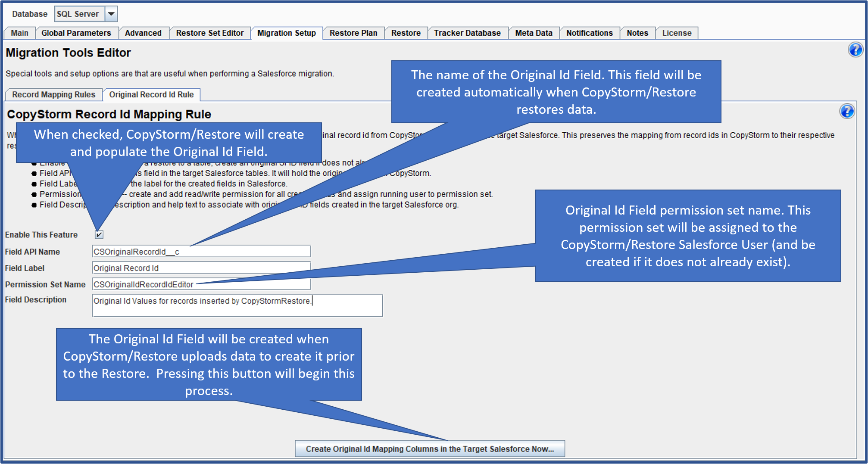Open the Tracker Database tab
Image resolution: width=868 pixels, height=464 pixels.
click(x=467, y=33)
